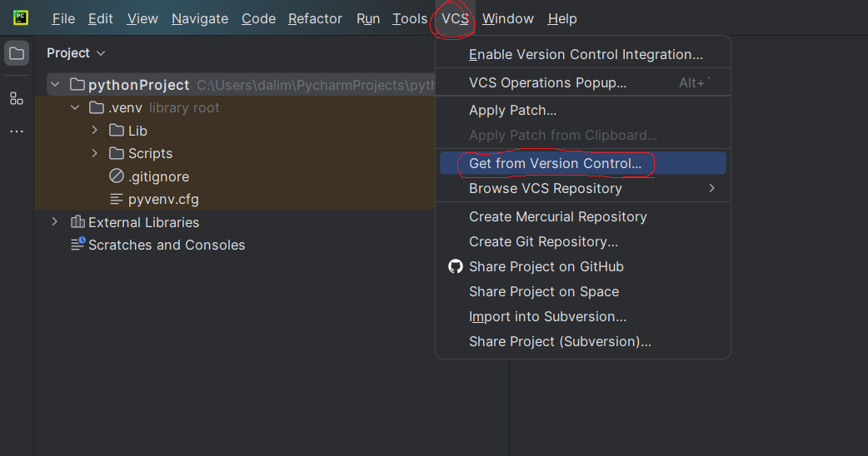
Task: Select the Lib folder label
Action: pyautogui.click(x=137, y=131)
